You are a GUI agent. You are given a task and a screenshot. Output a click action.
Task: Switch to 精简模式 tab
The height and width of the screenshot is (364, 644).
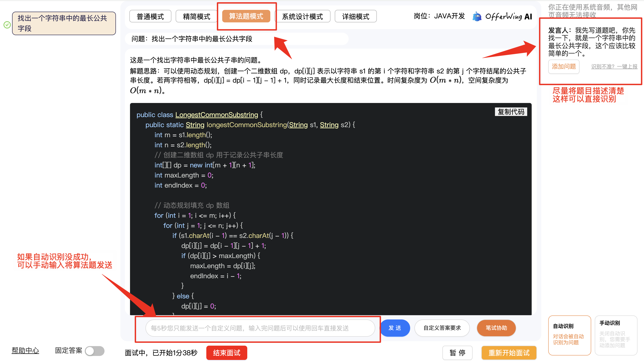(196, 17)
